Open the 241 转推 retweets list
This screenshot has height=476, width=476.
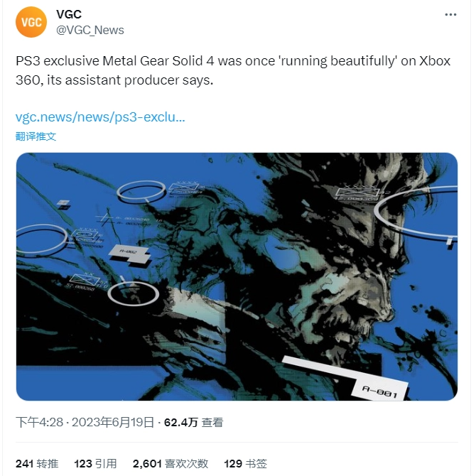(37, 463)
